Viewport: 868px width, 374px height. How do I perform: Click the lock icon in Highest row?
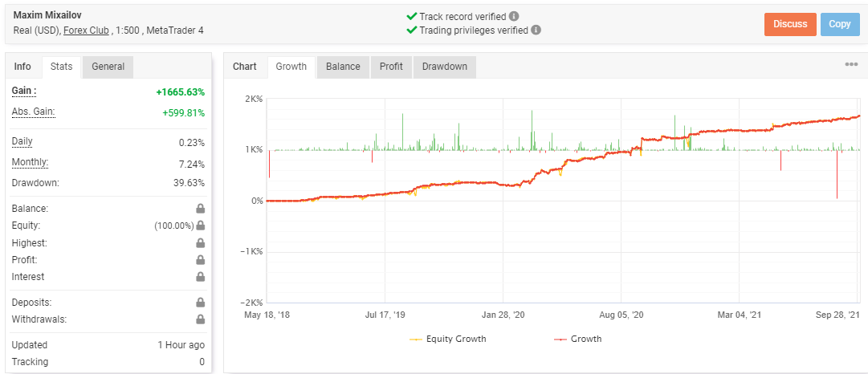[x=200, y=243]
